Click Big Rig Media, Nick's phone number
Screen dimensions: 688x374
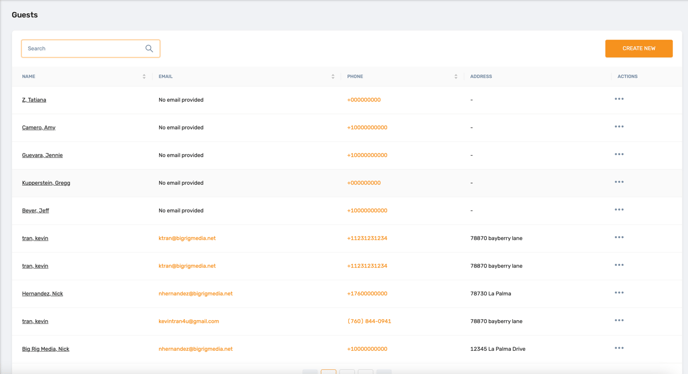367,349
